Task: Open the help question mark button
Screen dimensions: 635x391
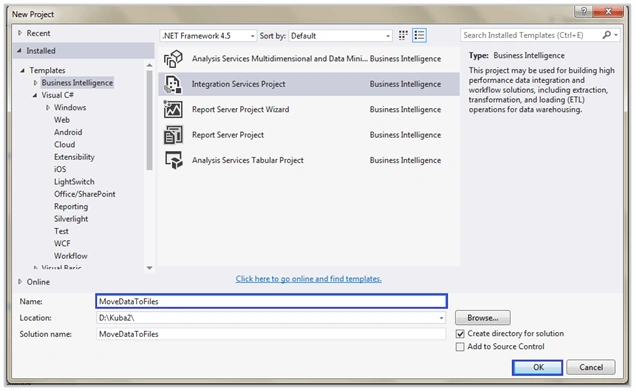Action: (584, 11)
